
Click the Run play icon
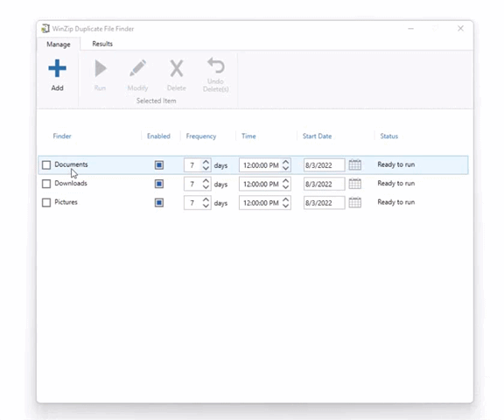point(101,68)
